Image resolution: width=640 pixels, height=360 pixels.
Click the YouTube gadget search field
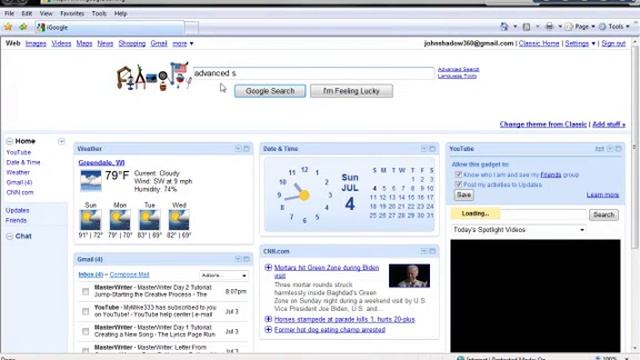click(519, 214)
